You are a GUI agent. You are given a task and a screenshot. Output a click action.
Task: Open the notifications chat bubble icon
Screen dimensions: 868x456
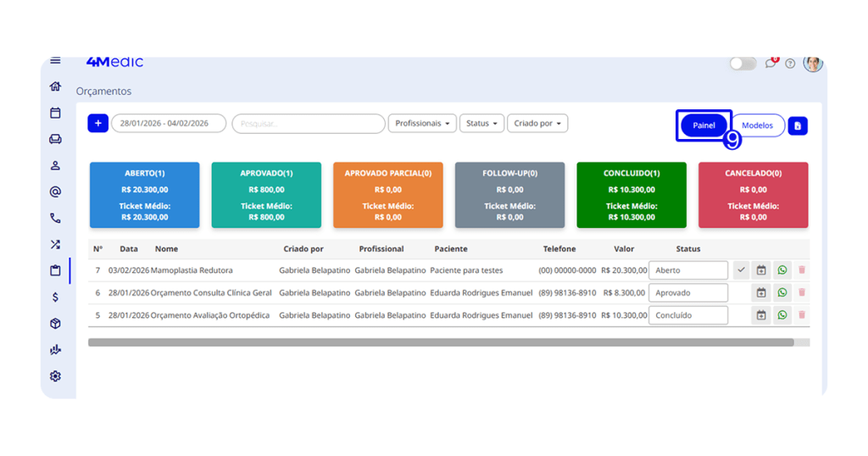pyautogui.click(x=771, y=64)
